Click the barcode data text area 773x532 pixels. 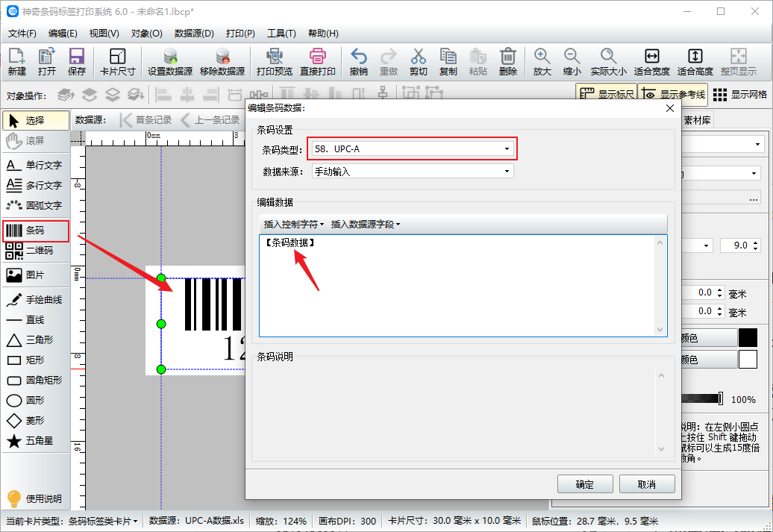pyautogui.click(x=463, y=286)
